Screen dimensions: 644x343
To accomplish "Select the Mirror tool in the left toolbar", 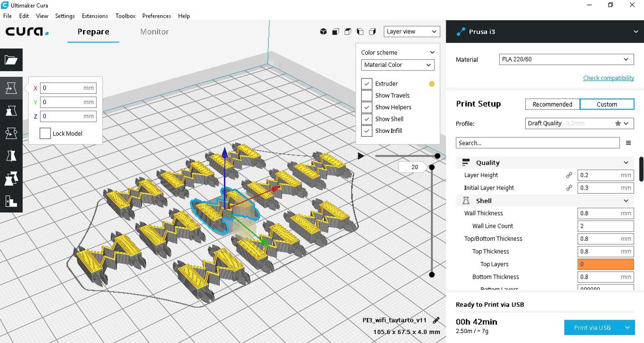I will [11, 156].
